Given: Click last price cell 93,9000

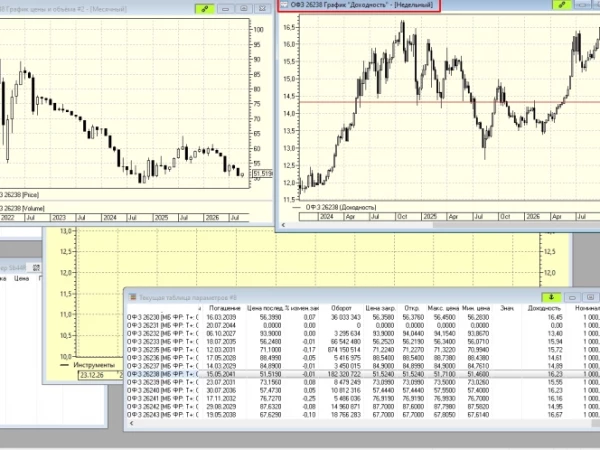Looking at the screenshot, I should pyautogui.click(x=270, y=334).
